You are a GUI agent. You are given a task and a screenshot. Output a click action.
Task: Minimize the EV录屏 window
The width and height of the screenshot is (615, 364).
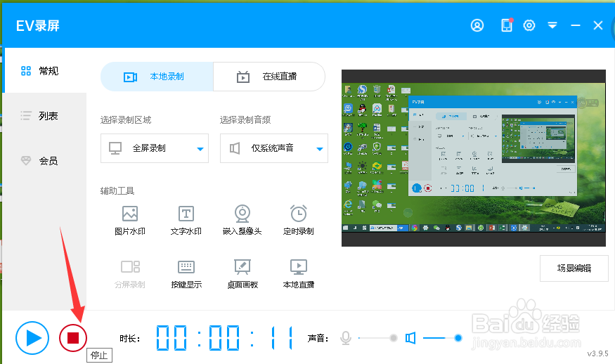(x=576, y=25)
